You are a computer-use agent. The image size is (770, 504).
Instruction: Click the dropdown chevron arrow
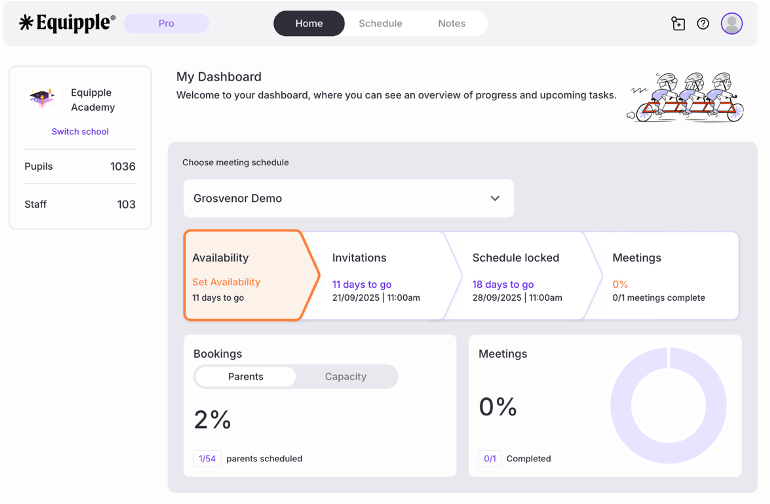point(495,198)
